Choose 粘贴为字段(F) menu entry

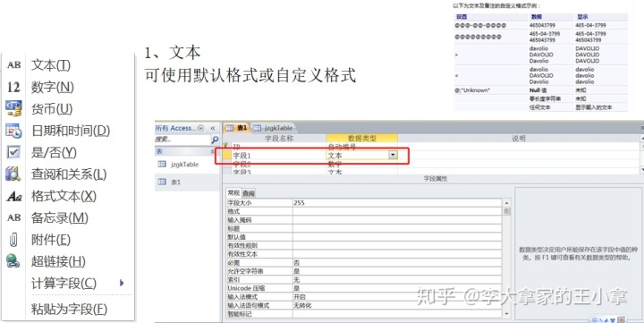tap(69, 309)
